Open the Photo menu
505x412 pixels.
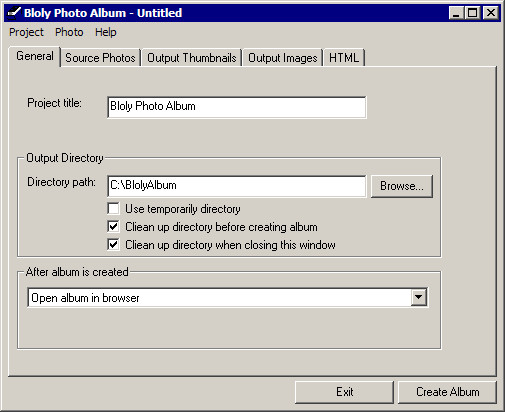coord(69,32)
